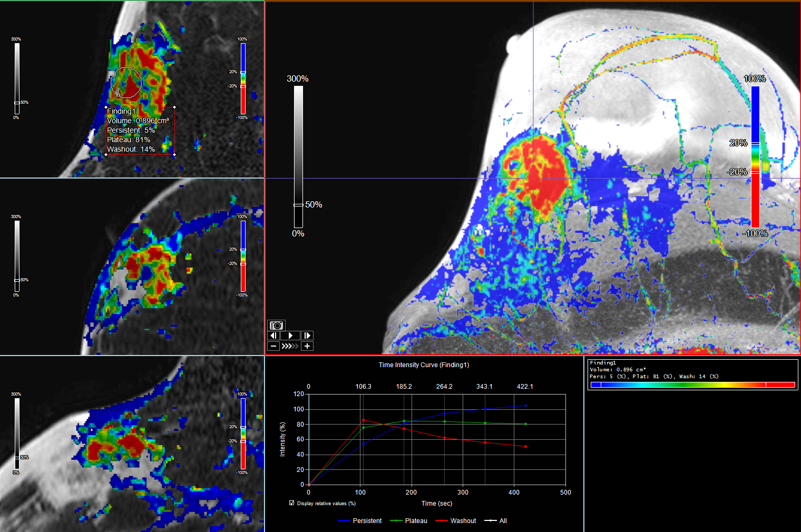Click the green plateau curve last data point
The image size is (801, 532).
525,424
